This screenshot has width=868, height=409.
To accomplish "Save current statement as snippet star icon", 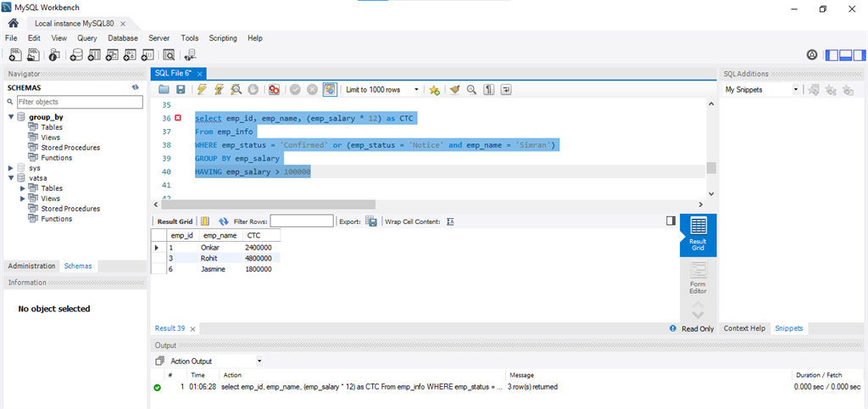I will pyautogui.click(x=435, y=89).
